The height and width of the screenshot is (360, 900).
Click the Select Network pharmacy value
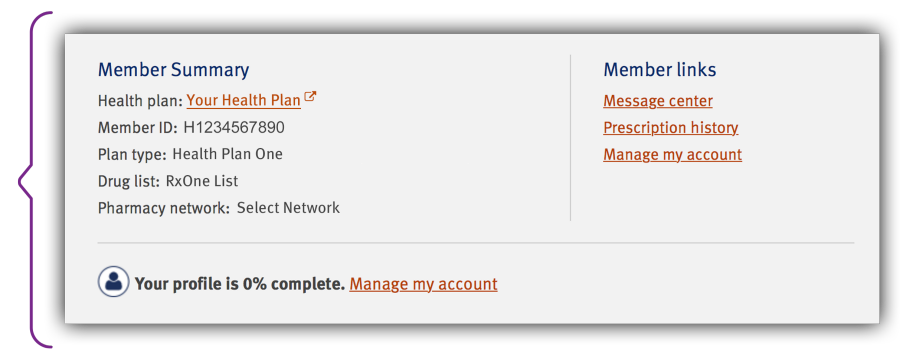288,207
